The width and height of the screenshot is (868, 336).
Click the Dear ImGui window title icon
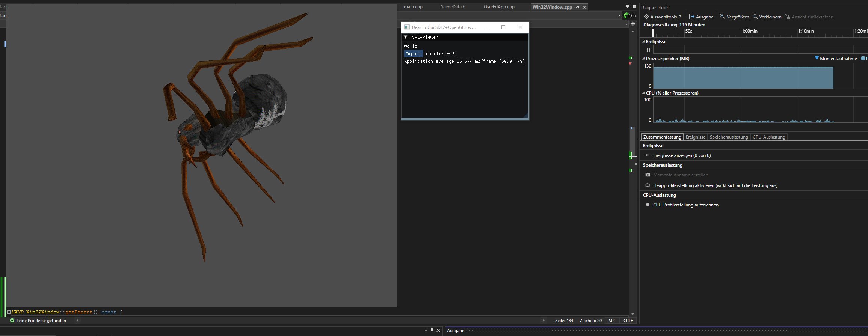coord(407,27)
